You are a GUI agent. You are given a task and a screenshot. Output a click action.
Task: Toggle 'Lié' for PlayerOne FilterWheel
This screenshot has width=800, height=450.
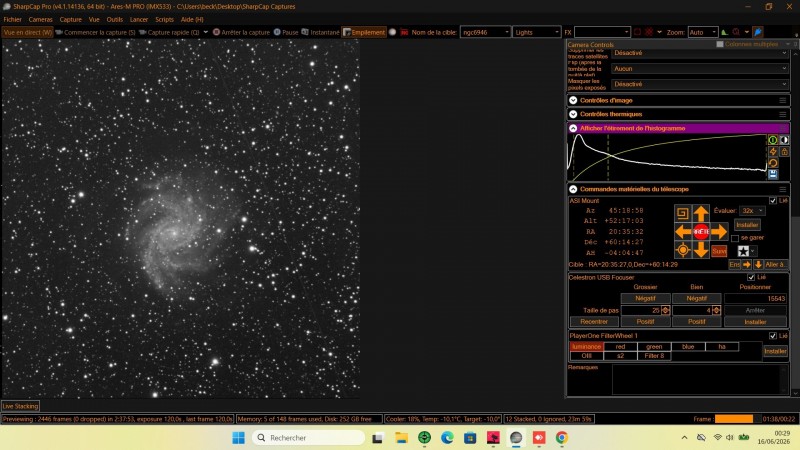(772, 336)
